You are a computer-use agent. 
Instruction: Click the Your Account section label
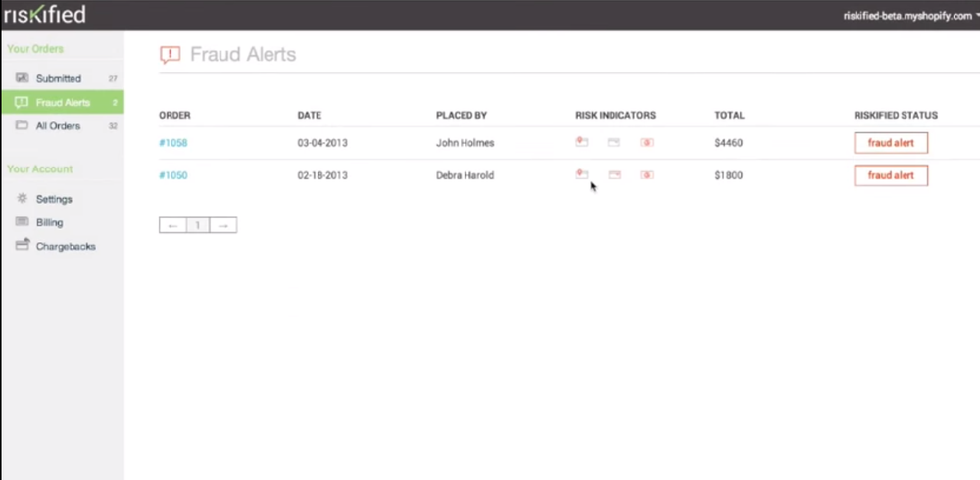40,168
